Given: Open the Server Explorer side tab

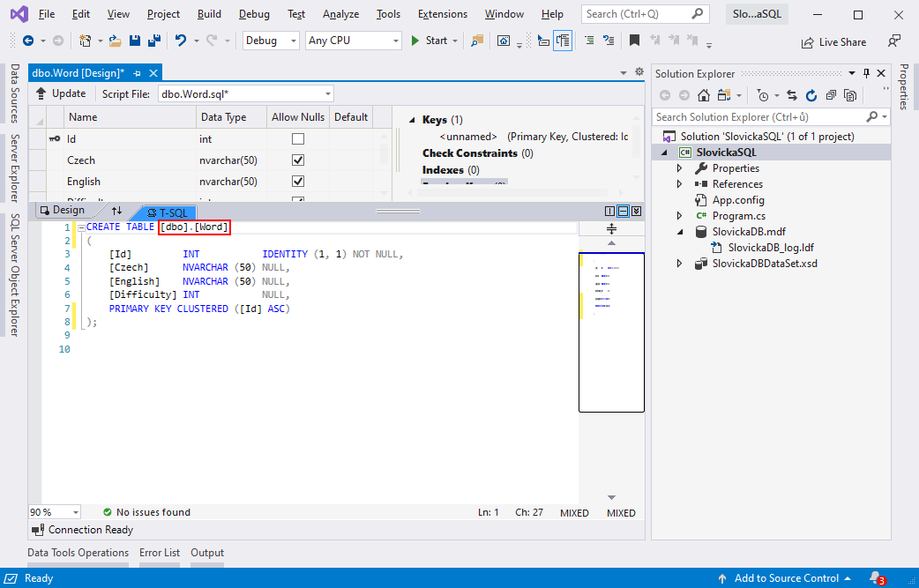Looking at the screenshot, I should point(15,168).
